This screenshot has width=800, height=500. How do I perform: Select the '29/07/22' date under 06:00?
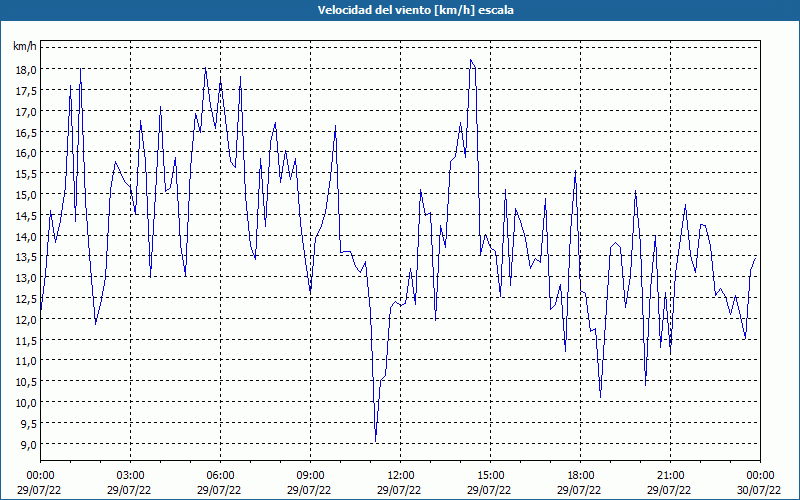tap(219, 490)
